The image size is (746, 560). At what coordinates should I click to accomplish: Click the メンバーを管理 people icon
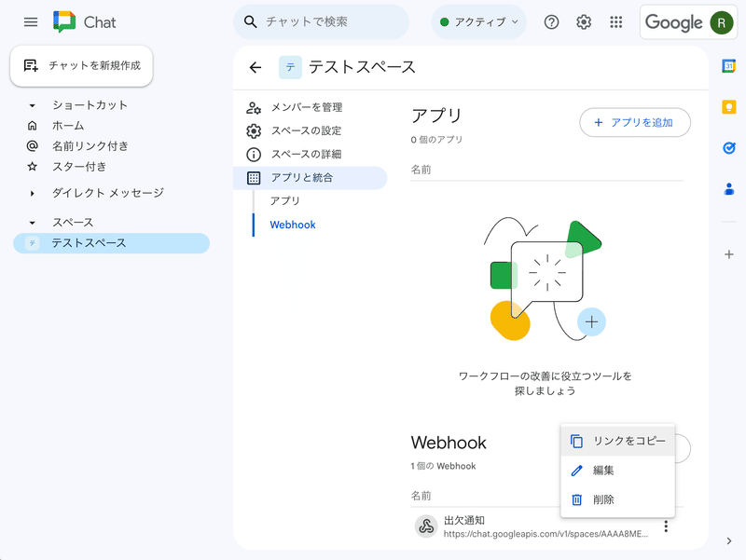(254, 108)
